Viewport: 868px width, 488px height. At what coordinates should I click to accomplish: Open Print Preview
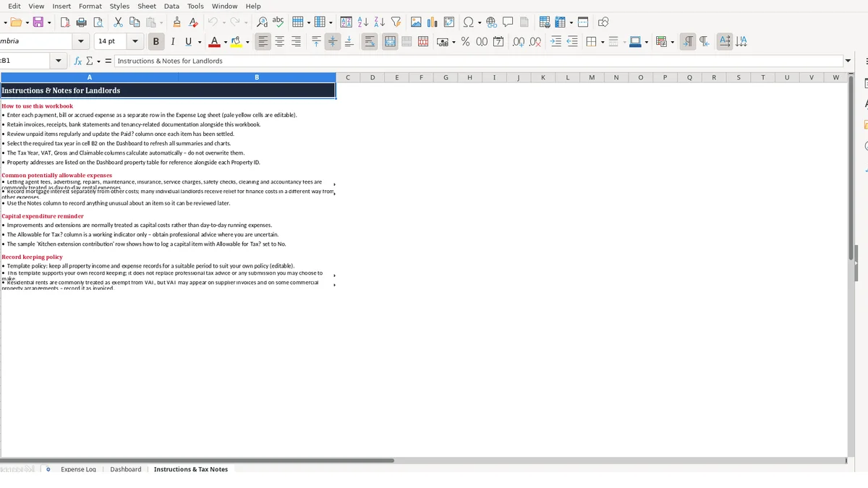tap(98, 22)
